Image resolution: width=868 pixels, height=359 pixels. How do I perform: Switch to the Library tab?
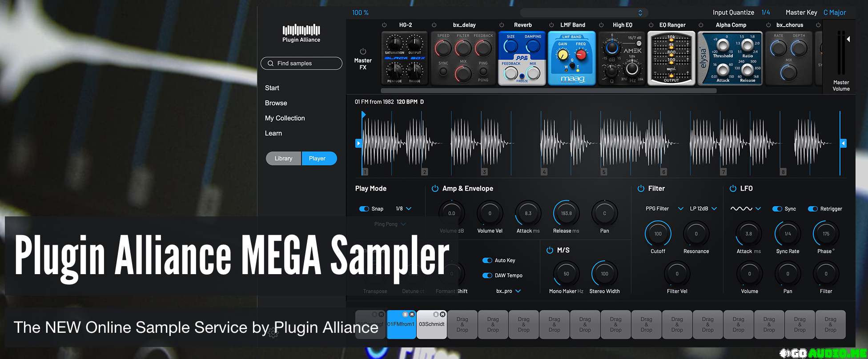coord(284,159)
